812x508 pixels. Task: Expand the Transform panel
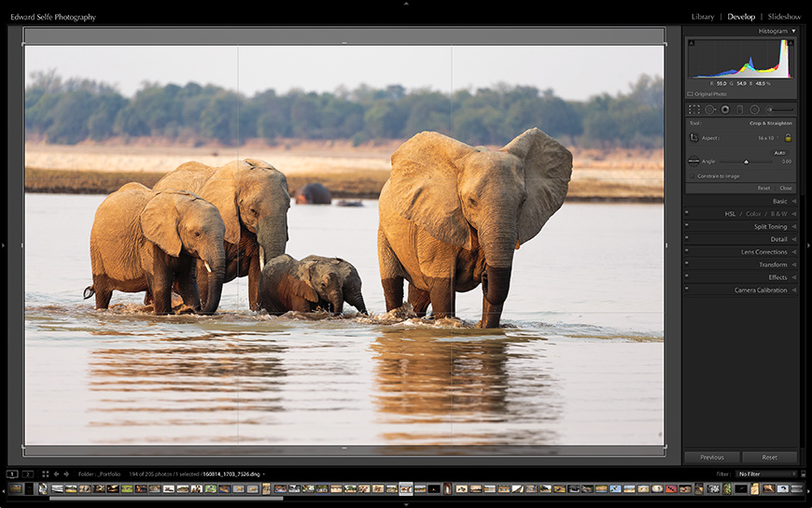tap(794, 264)
